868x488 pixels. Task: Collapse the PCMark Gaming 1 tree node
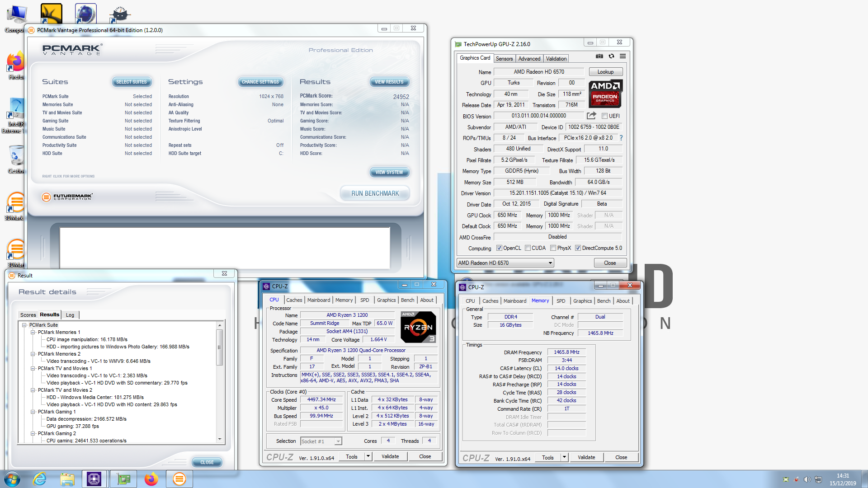click(33, 412)
